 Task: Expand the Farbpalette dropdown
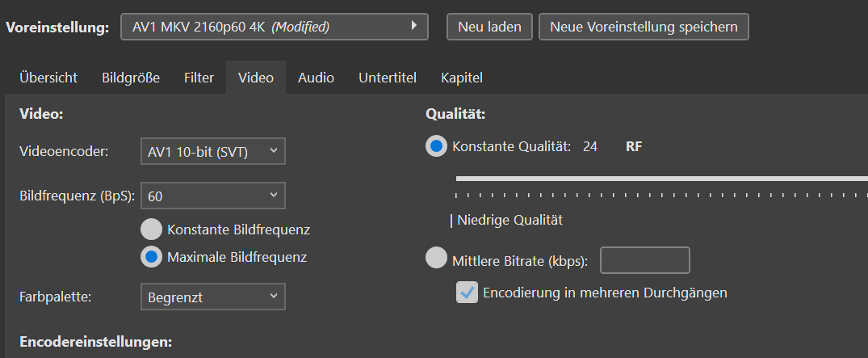(x=212, y=297)
